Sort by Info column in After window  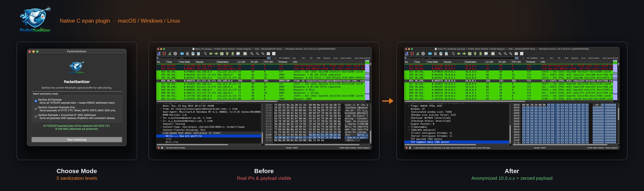577,62
